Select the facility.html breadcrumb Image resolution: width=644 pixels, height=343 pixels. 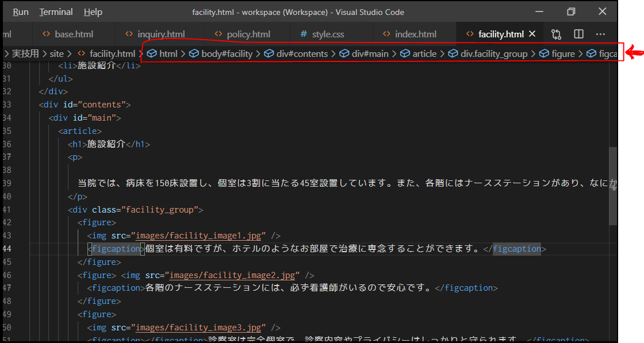[112, 54]
